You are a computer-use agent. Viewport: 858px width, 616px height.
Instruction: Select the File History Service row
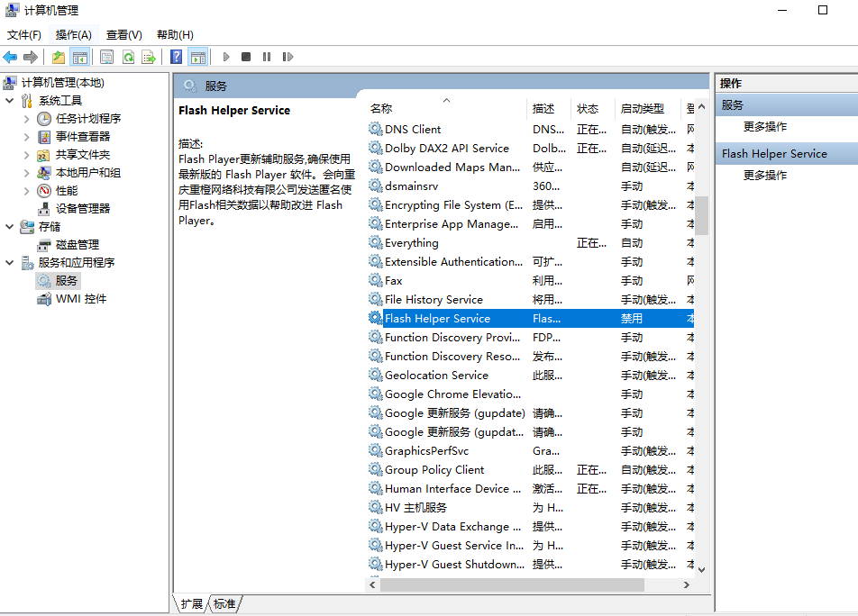click(x=530, y=300)
